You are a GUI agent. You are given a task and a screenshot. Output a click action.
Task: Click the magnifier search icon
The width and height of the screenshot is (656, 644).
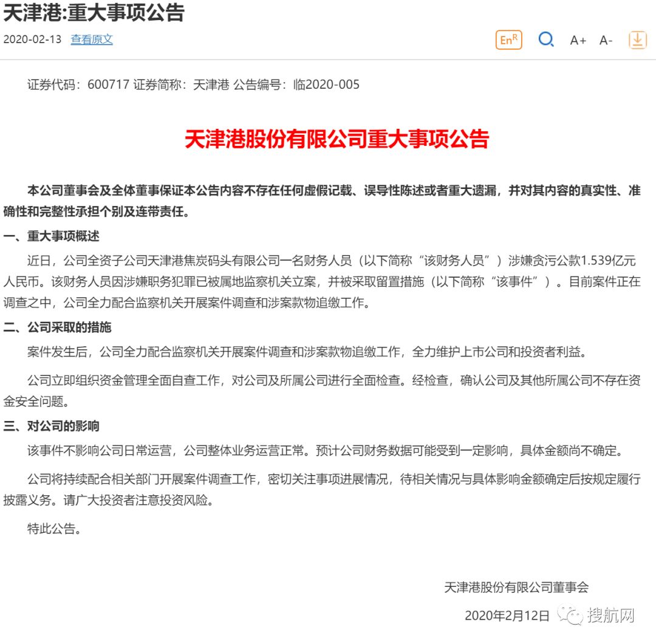546,39
